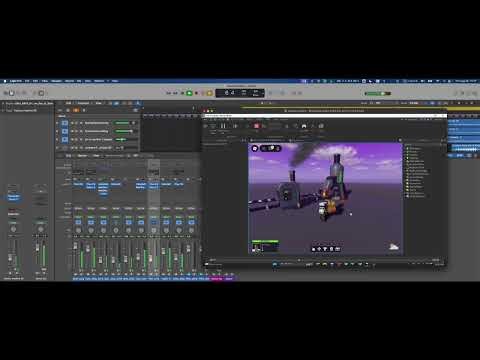Click the add track plus button
Viewport: 480px width, 360px height.
(x=60, y=110)
